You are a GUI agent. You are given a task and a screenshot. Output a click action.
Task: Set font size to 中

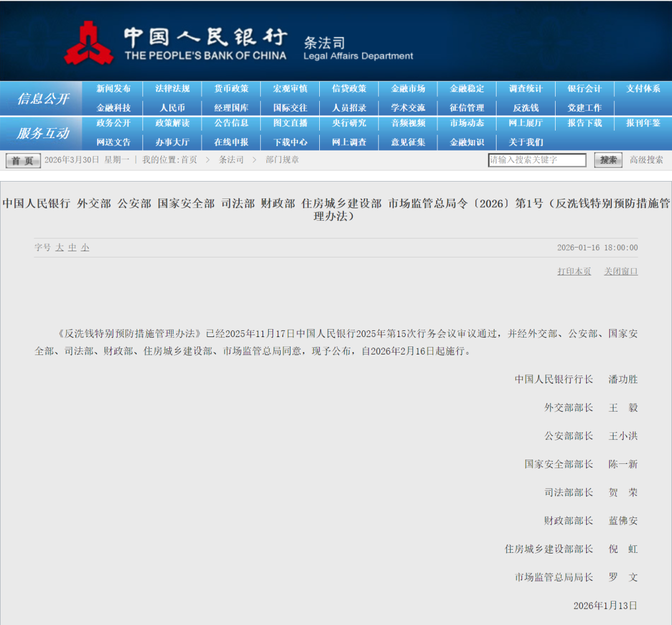pos(72,248)
